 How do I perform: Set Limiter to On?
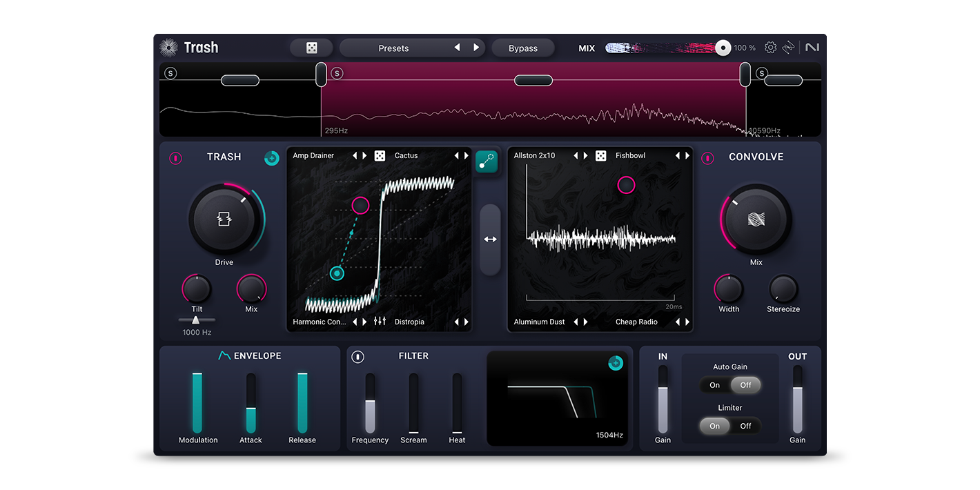coord(715,426)
